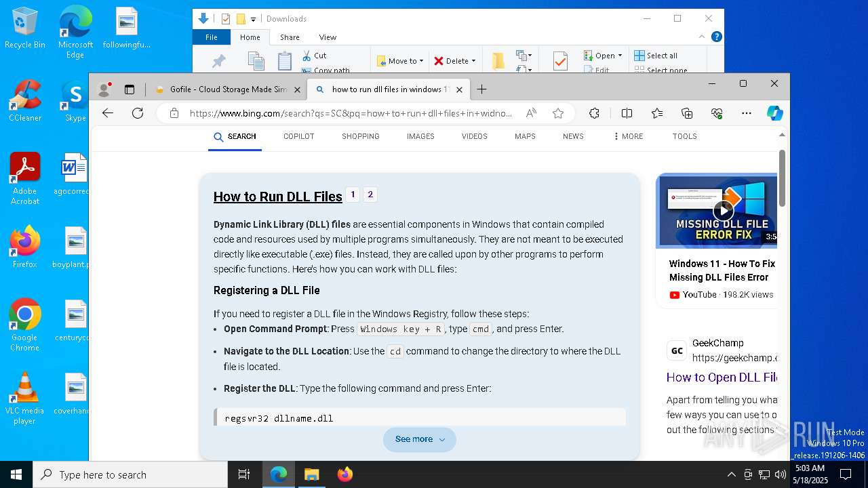
Task: Open volume control in system tray
Action: 780,474
